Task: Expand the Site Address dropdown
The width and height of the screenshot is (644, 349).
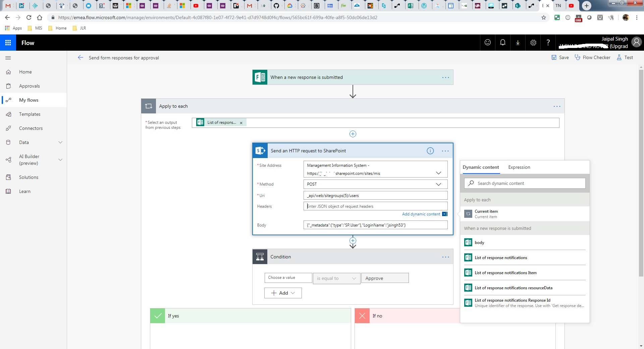Action: [x=438, y=173]
